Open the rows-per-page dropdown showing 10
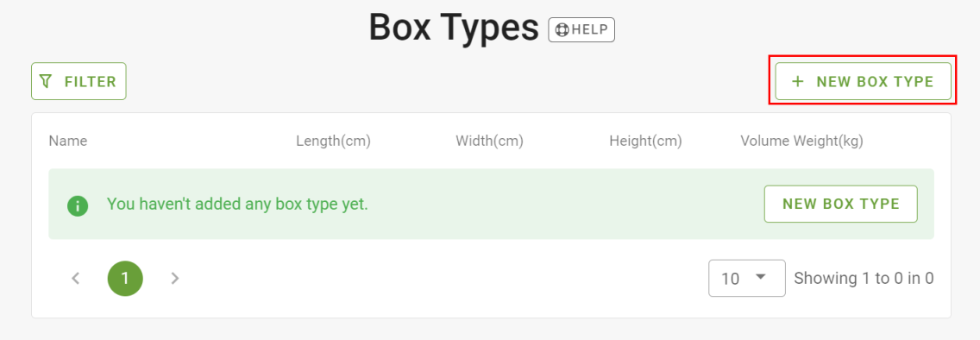980x340 pixels. [747, 278]
